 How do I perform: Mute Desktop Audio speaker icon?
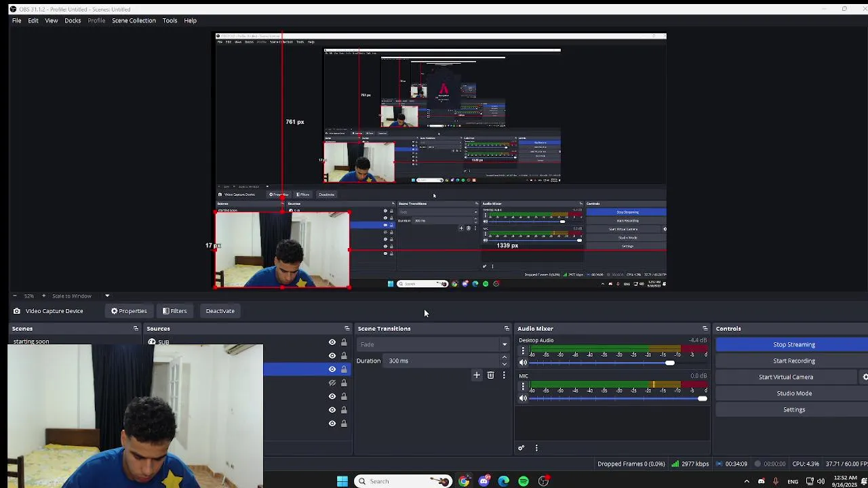pos(523,363)
